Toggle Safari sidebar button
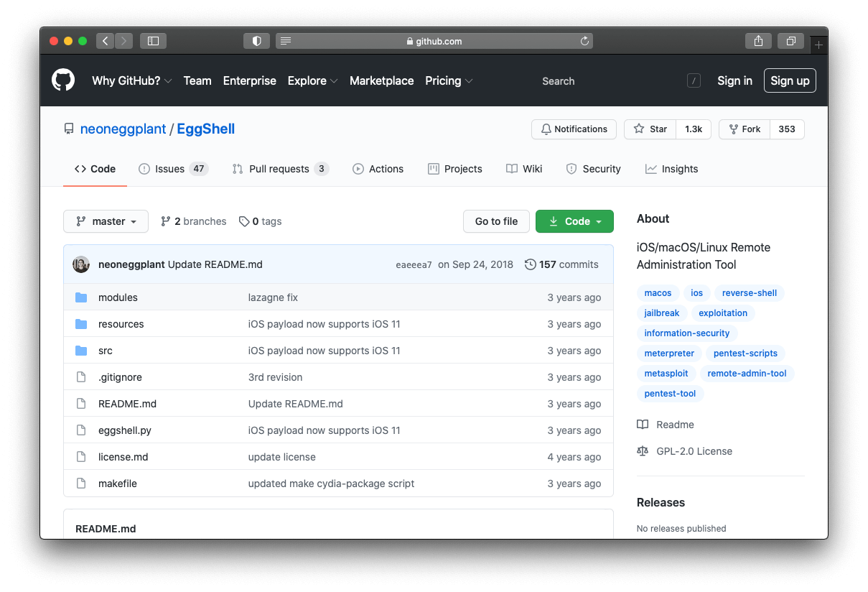Screen dimensions: 868x592 [x=153, y=41]
